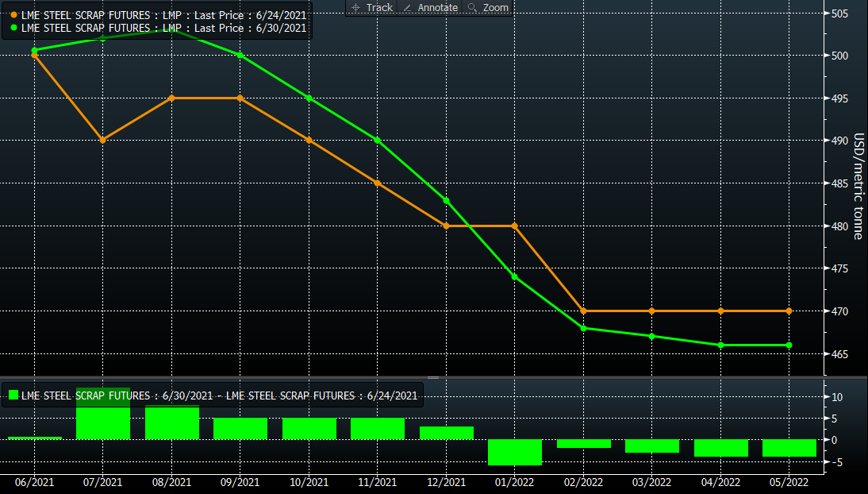This screenshot has height=494, width=868.
Task: Click the orange data point at 07/2021
Action: (102, 140)
